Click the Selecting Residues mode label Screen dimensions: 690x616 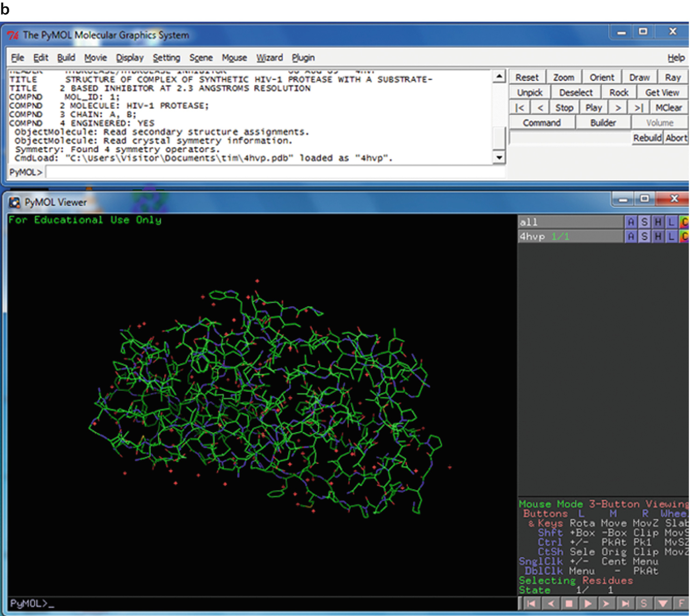(x=576, y=581)
